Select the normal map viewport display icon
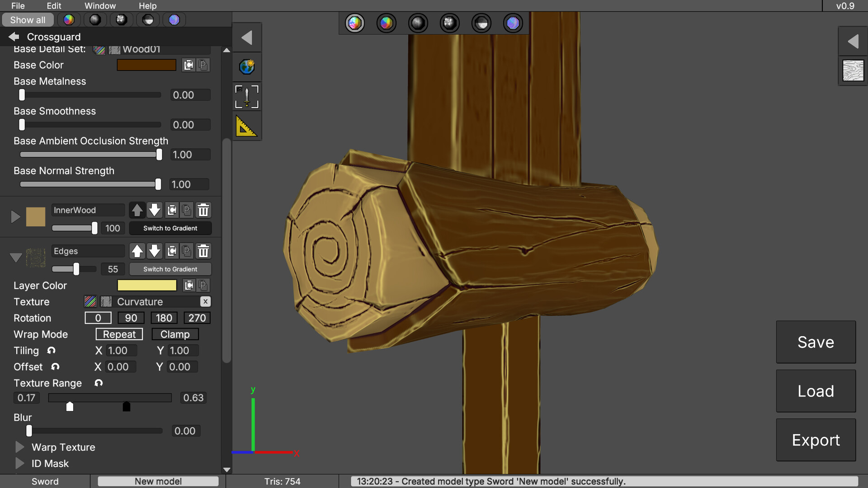 pos(513,23)
